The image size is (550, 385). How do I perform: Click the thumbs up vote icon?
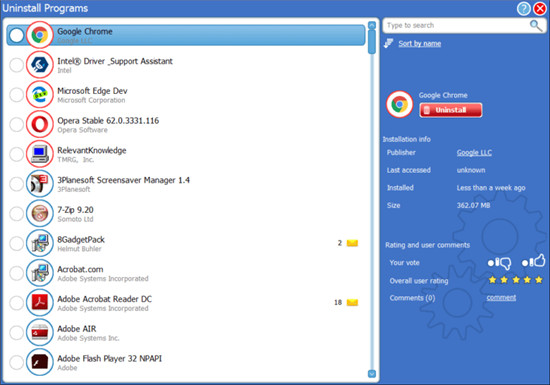(537, 261)
